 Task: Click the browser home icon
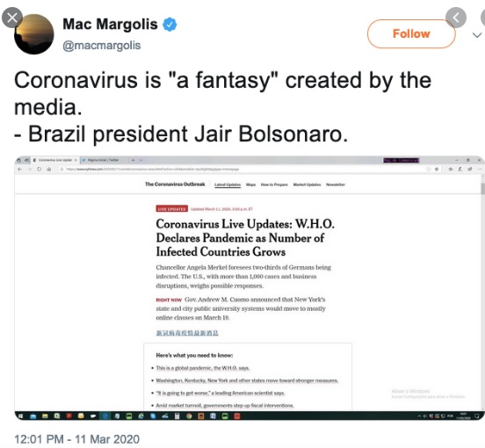point(49,170)
